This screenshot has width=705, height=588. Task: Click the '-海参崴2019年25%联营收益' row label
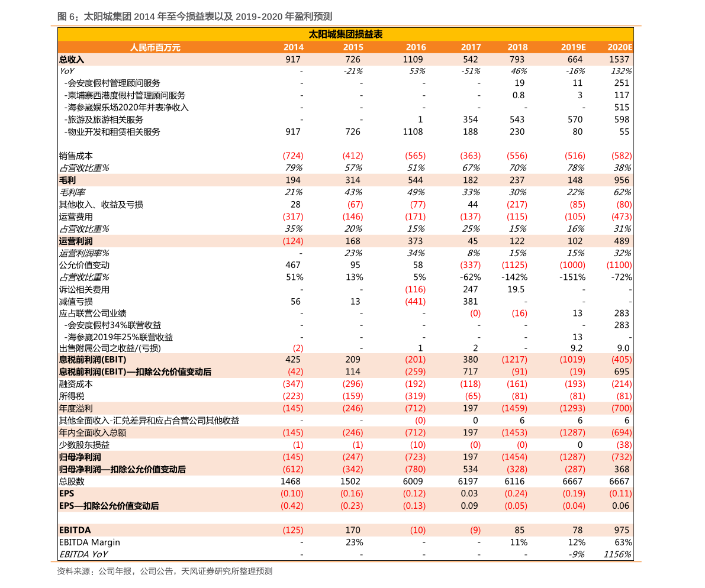pyautogui.click(x=118, y=337)
